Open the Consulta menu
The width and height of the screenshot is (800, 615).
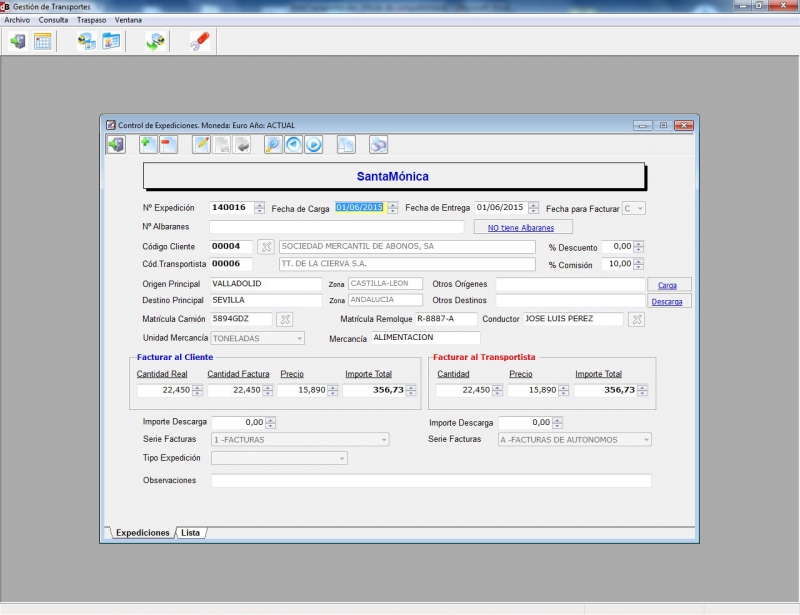(53, 20)
